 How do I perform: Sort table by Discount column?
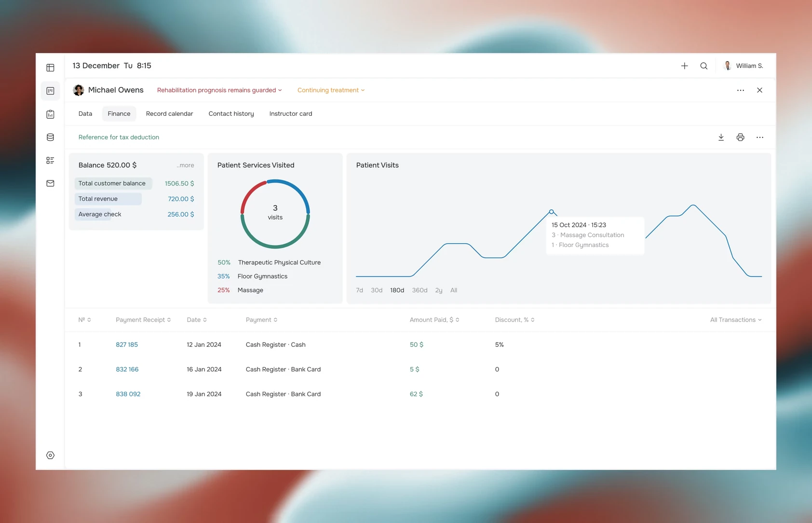click(x=514, y=320)
